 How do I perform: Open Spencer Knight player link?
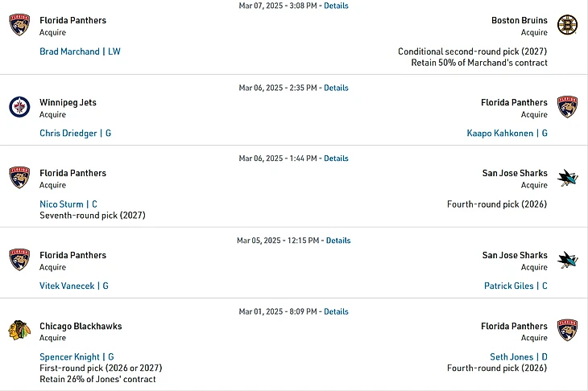point(77,356)
